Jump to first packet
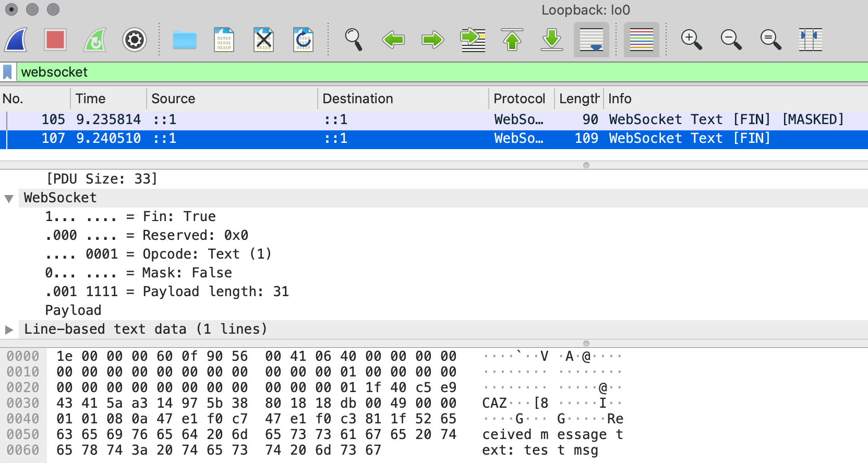The height and width of the screenshot is (463, 868). (x=512, y=40)
